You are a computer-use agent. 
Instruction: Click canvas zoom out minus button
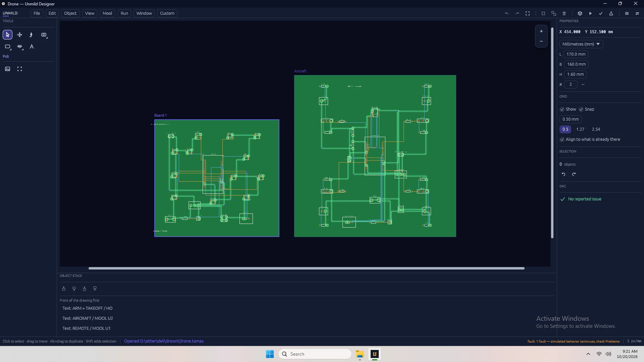pos(541,41)
